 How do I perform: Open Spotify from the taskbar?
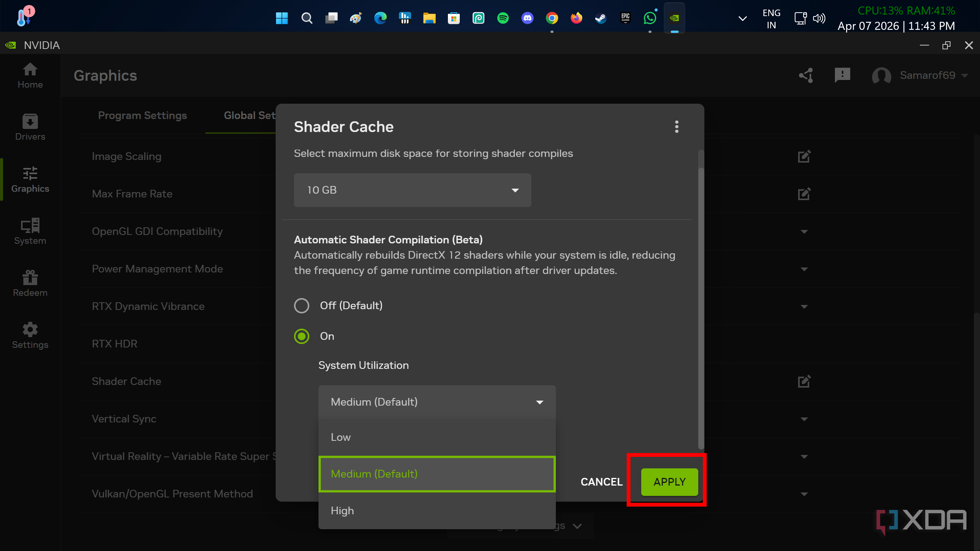(x=503, y=18)
